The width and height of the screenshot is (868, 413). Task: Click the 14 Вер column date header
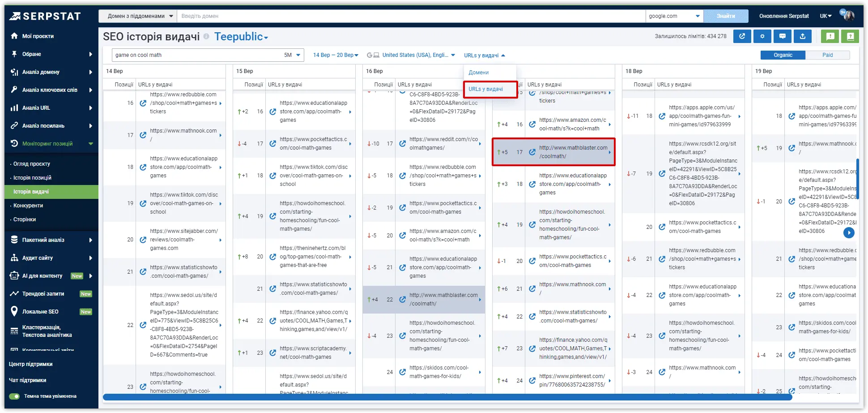[115, 71]
